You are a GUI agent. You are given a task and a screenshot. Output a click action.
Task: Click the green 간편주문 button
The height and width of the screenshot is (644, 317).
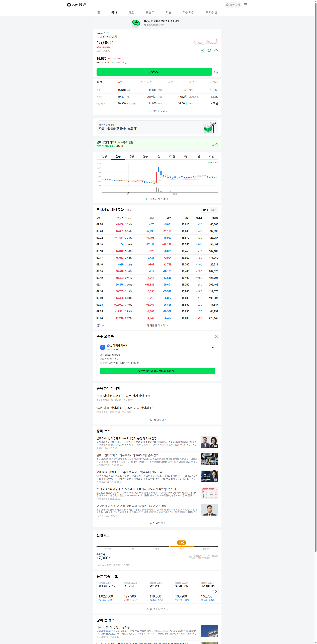pyautogui.click(x=154, y=72)
